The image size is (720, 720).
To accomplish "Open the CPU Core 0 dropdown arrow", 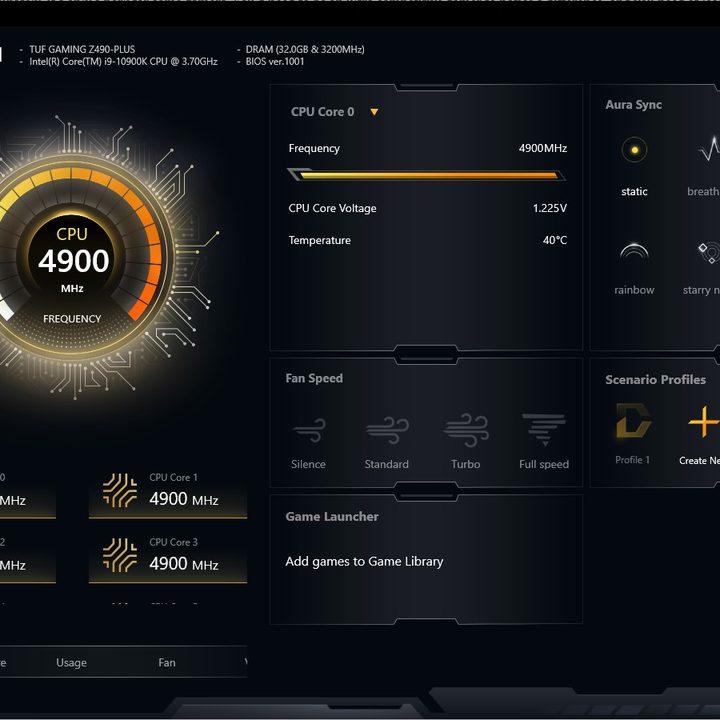I will tap(374, 112).
